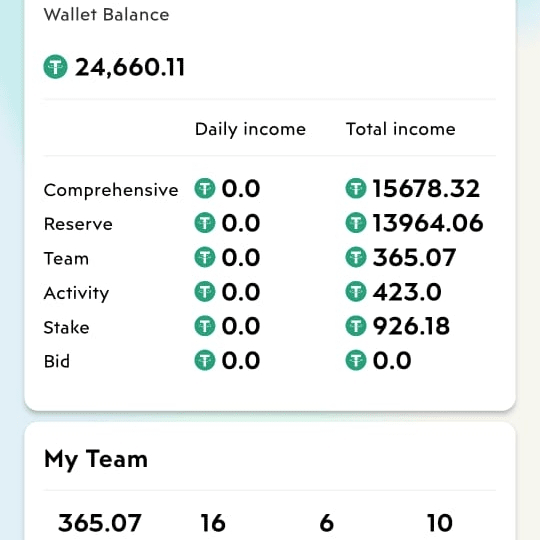Screen dimensions: 540x540
Task: Click the 365.07 figure under My Team
Action: pyautogui.click(x=100, y=523)
